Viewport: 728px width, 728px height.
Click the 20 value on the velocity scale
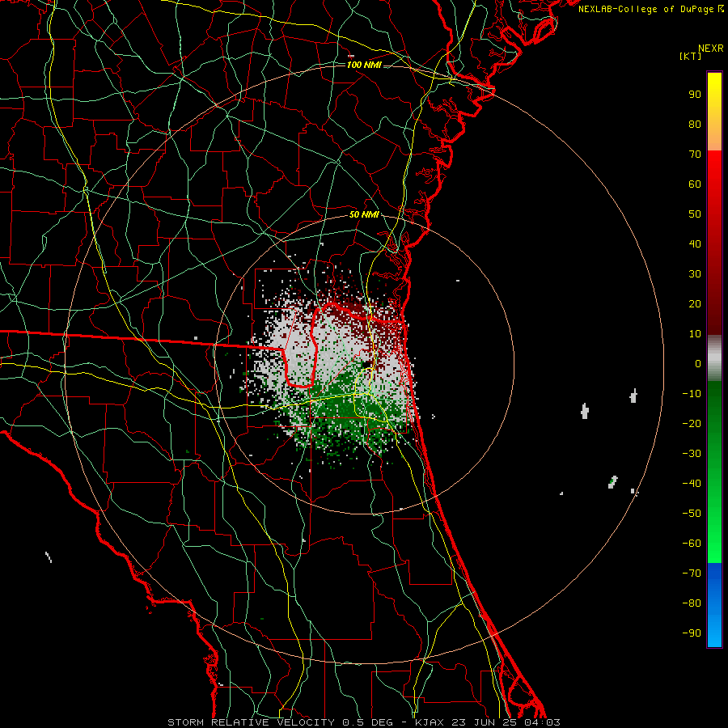point(695,304)
